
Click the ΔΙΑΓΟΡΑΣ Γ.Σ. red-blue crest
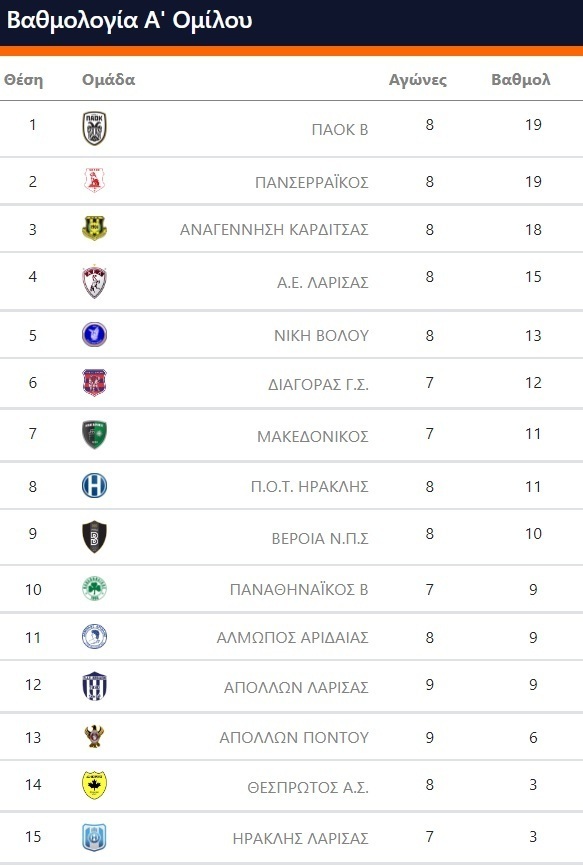94,383
